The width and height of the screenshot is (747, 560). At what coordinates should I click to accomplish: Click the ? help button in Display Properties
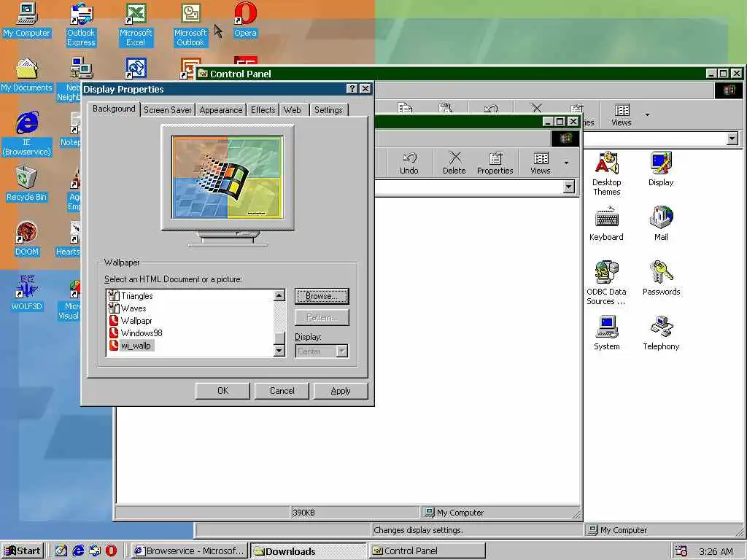click(x=352, y=88)
